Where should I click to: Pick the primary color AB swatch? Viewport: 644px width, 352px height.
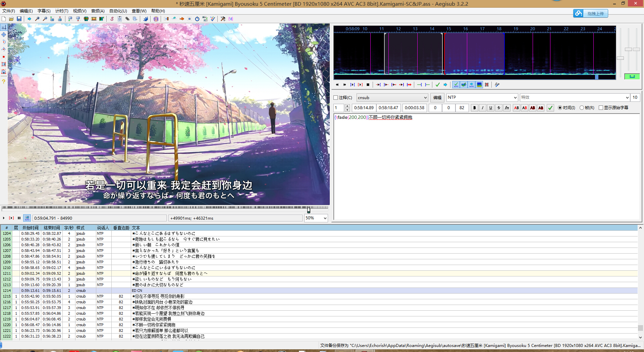pos(516,108)
